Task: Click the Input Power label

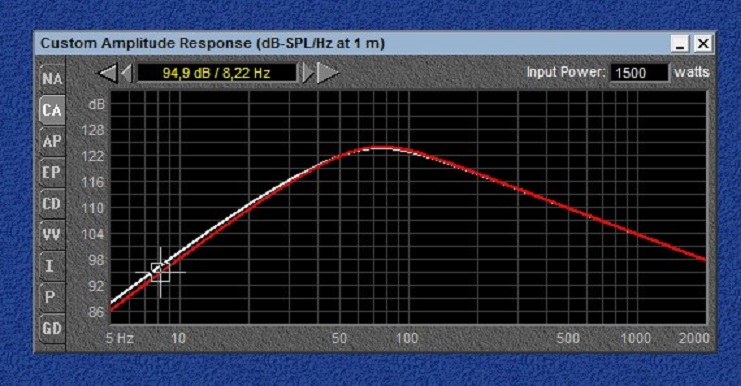Action: point(566,72)
